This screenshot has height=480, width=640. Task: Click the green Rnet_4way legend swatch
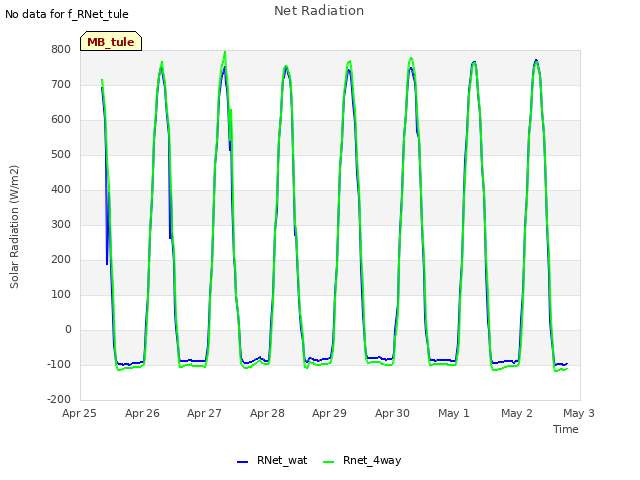tap(329, 462)
